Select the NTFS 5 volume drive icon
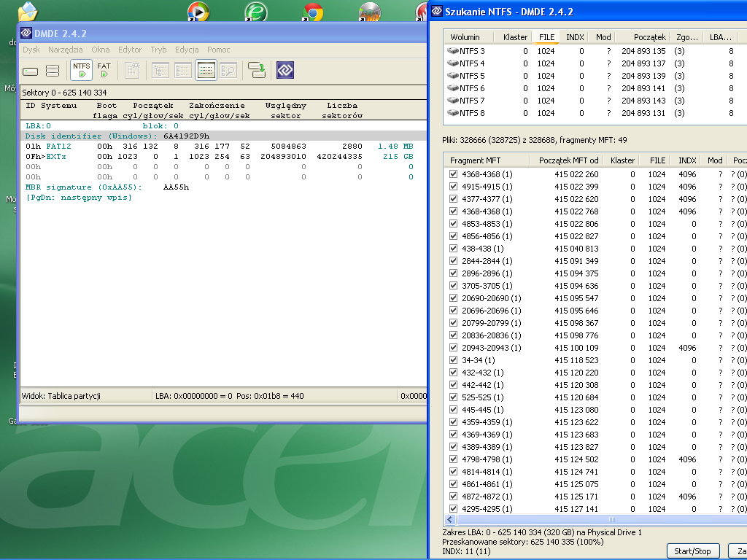Viewport: 747px width, 560px height. click(452, 75)
